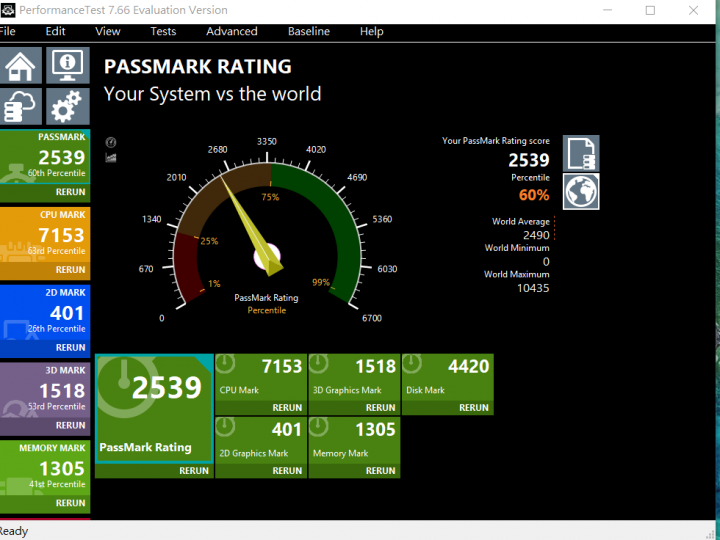Image resolution: width=720 pixels, height=540 pixels.
Task: Select the MEMORY MARK 1305 sidebar panel
Action: (45, 468)
